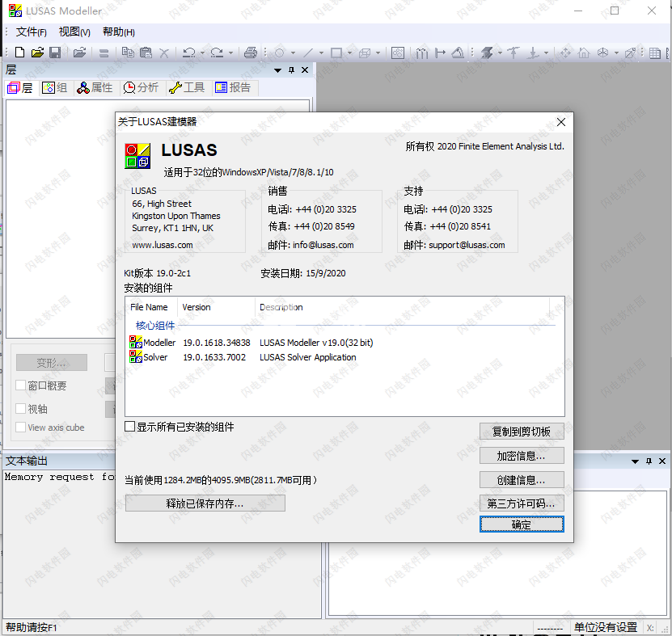Click the copy icon in the toolbar
Viewport: 672px width, 636px height.
pos(128,53)
